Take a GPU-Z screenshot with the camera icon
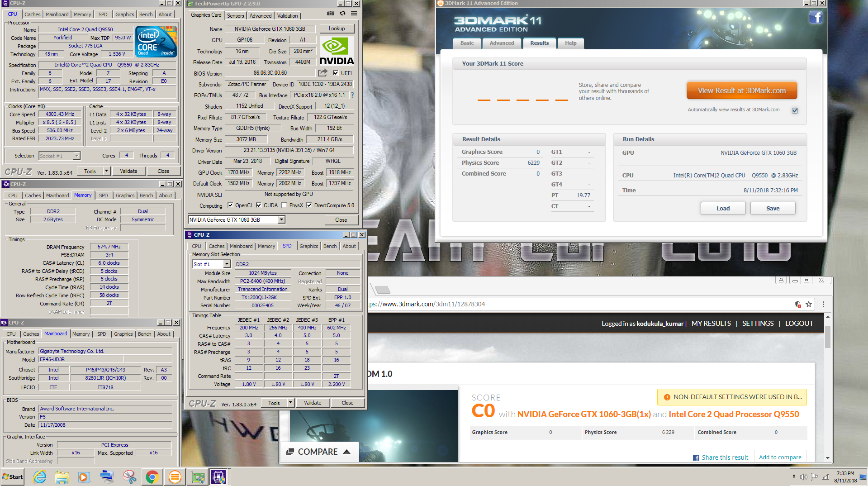868x486 pixels. pos(331,14)
